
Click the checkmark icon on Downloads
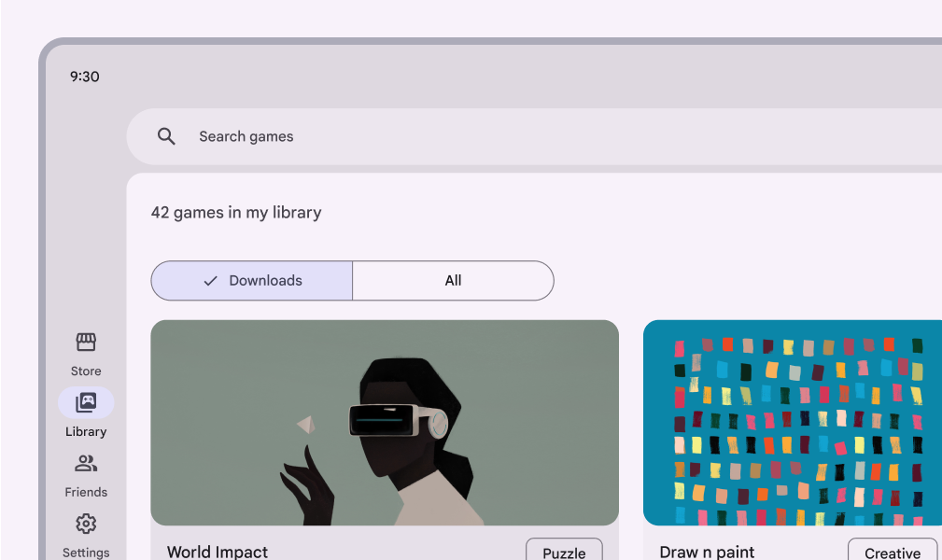210,281
